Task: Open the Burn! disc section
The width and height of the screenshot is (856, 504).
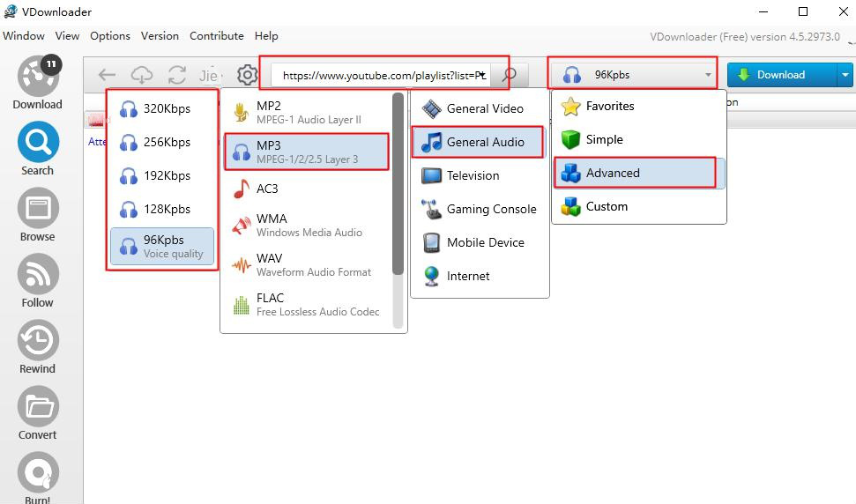Action: [x=38, y=478]
